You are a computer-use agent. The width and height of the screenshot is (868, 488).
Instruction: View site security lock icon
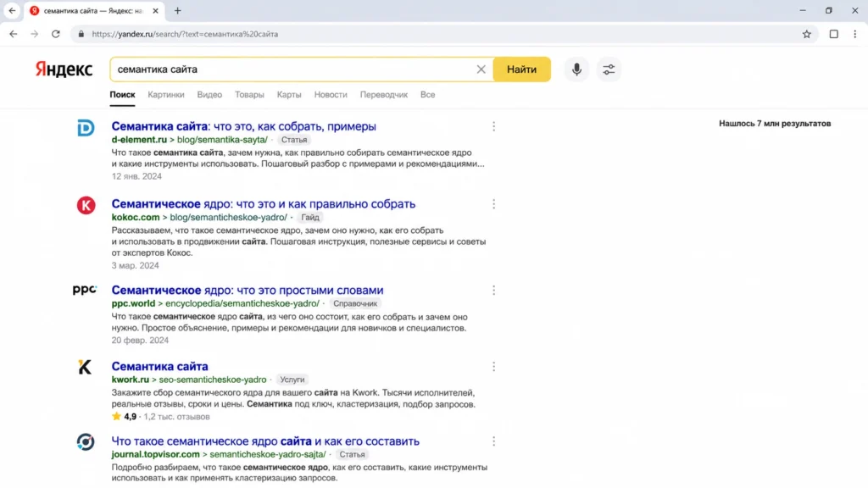(81, 34)
